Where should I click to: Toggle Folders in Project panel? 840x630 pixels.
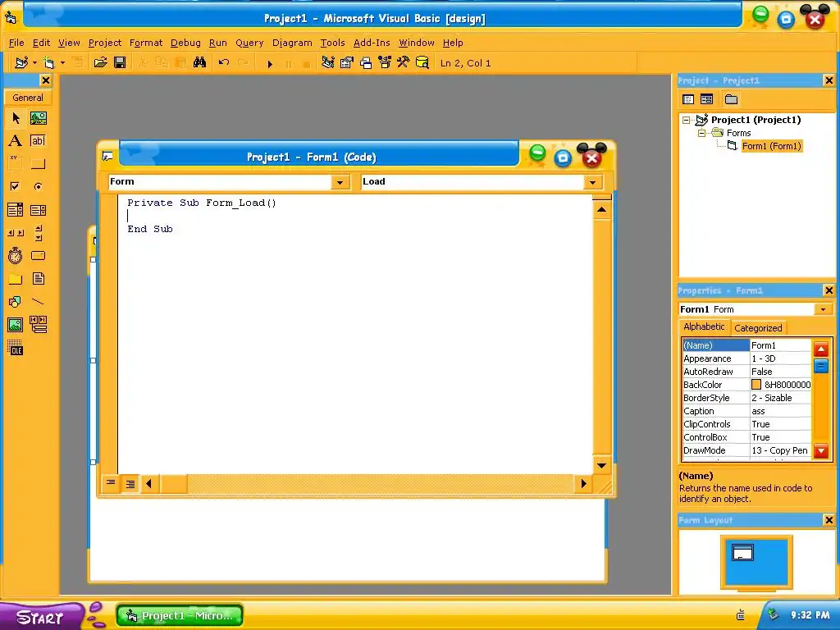731,99
